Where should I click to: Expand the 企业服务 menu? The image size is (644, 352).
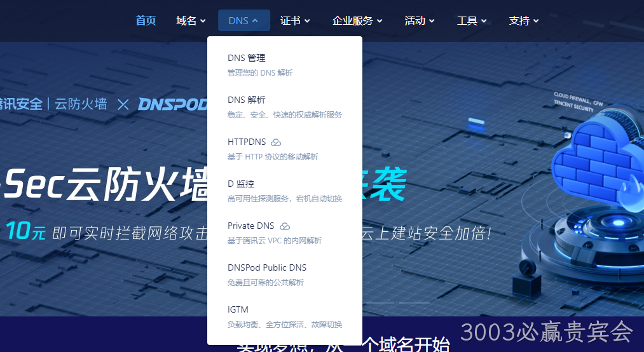[357, 20]
